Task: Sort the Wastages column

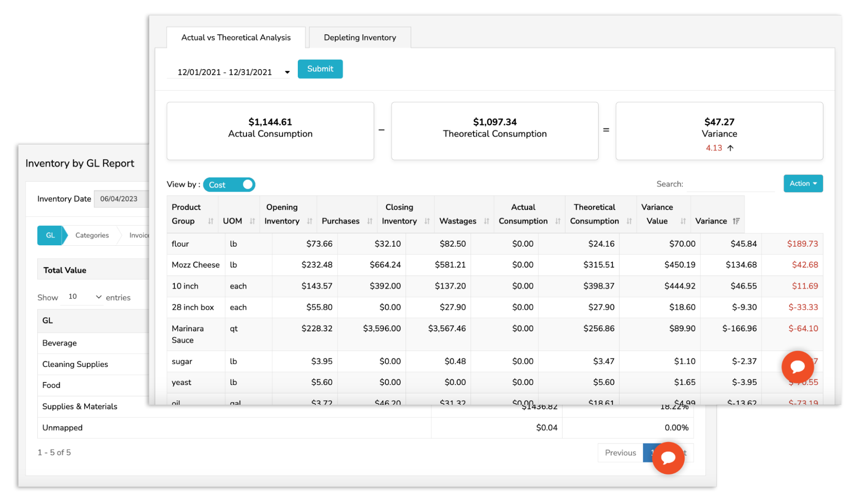Action: [486, 221]
